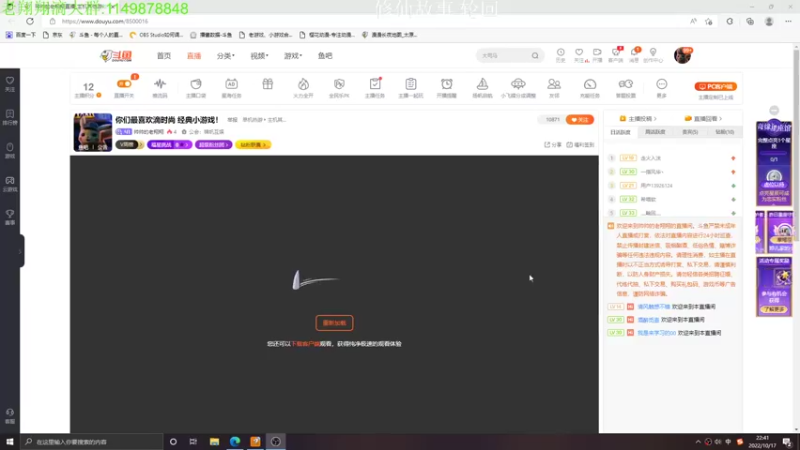Open the yellow 钻粉 badge

[x=253, y=145]
